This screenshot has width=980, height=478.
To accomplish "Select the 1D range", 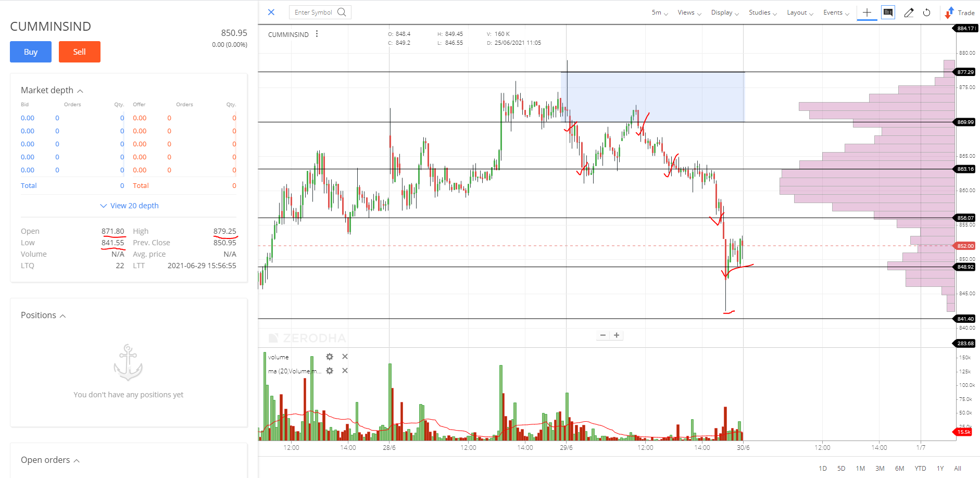I will 823,469.
